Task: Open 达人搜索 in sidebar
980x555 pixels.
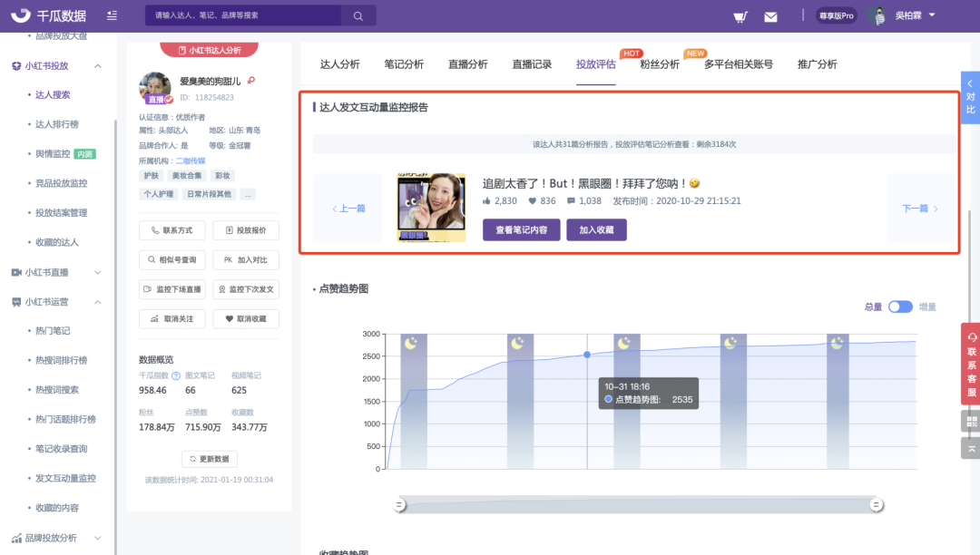Action: click(53, 95)
